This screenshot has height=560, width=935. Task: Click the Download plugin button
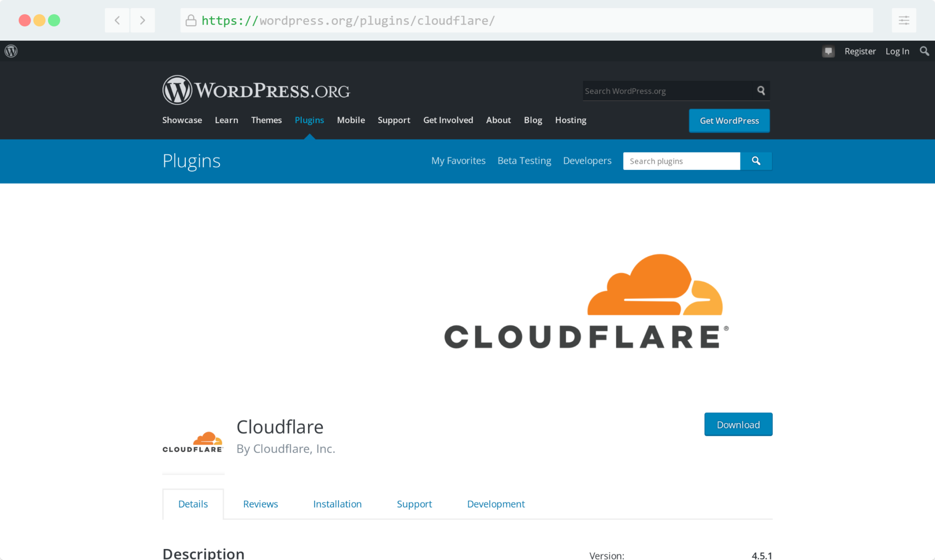(738, 424)
